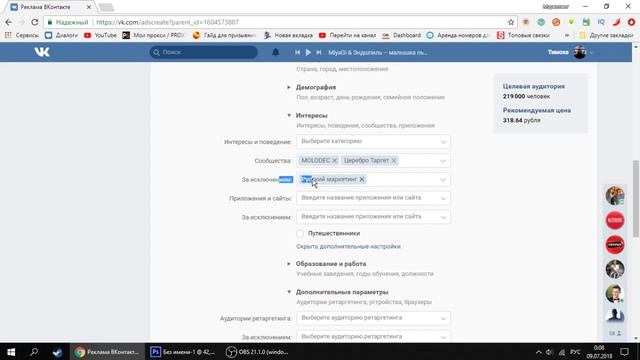
Task: Click Приложения и сайты input field
Action: point(373,198)
